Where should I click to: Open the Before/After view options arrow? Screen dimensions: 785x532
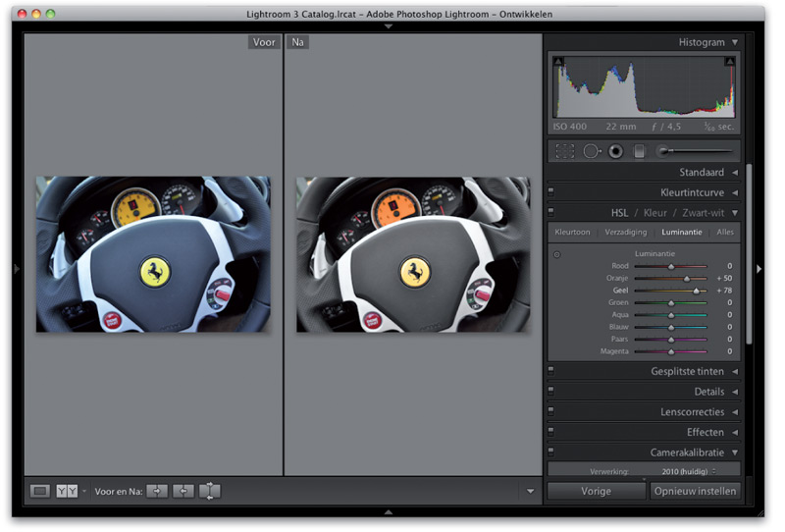pyautogui.click(x=84, y=491)
